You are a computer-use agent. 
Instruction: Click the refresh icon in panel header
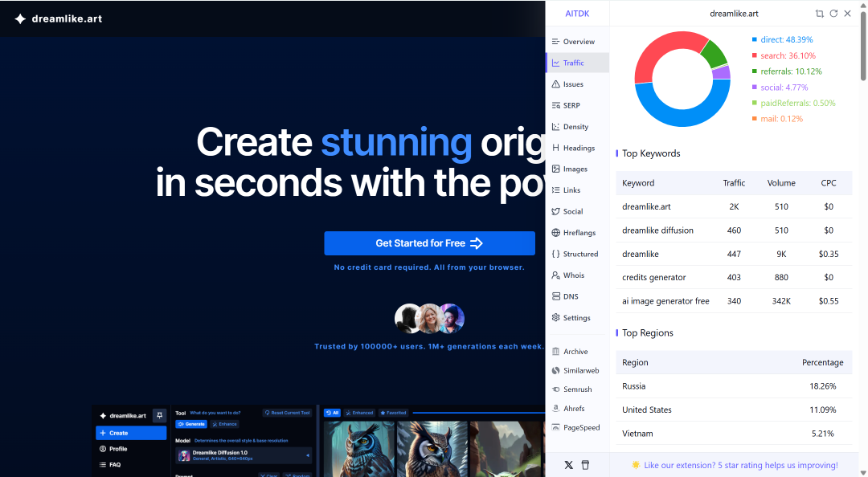tap(833, 14)
